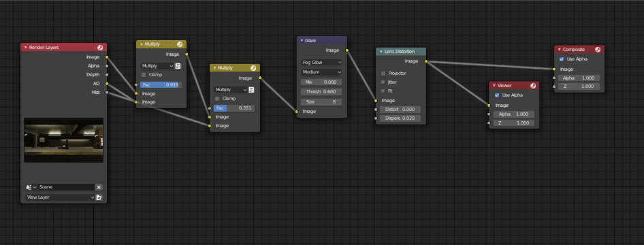The image size is (644, 245).
Task: Toggle preview icon in Composite node header
Action: point(598,50)
